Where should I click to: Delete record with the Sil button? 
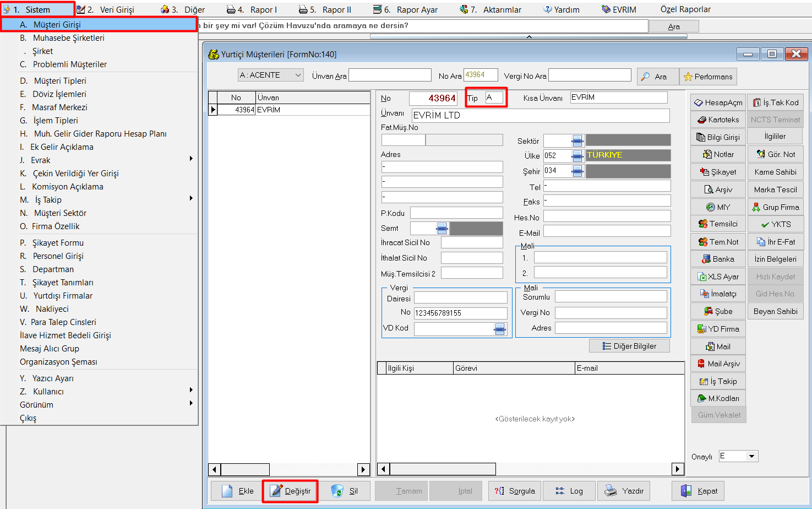[x=345, y=491]
